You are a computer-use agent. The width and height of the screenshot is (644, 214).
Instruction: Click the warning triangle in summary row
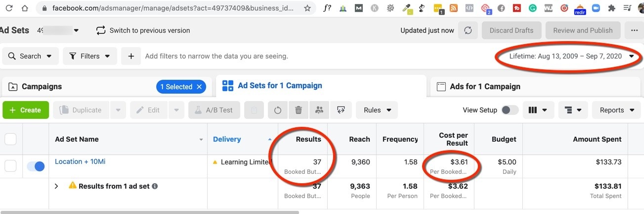pos(73,186)
